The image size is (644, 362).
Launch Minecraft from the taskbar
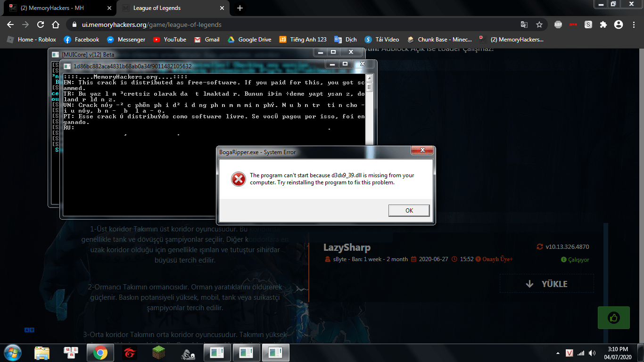click(x=159, y=353)
